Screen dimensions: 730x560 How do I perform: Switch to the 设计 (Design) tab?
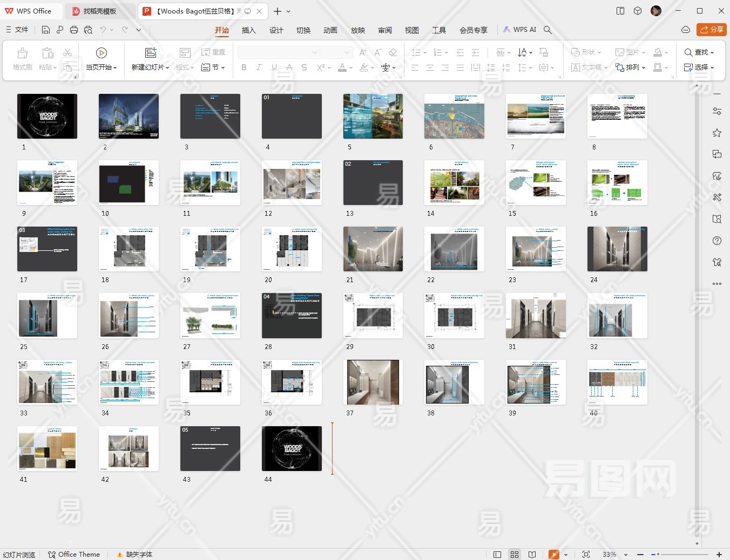pyautogui.click(x=276, y=30)
